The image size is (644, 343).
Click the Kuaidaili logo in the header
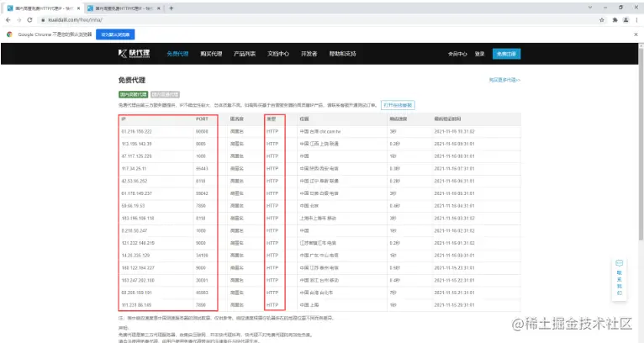[x=134, y=54]
